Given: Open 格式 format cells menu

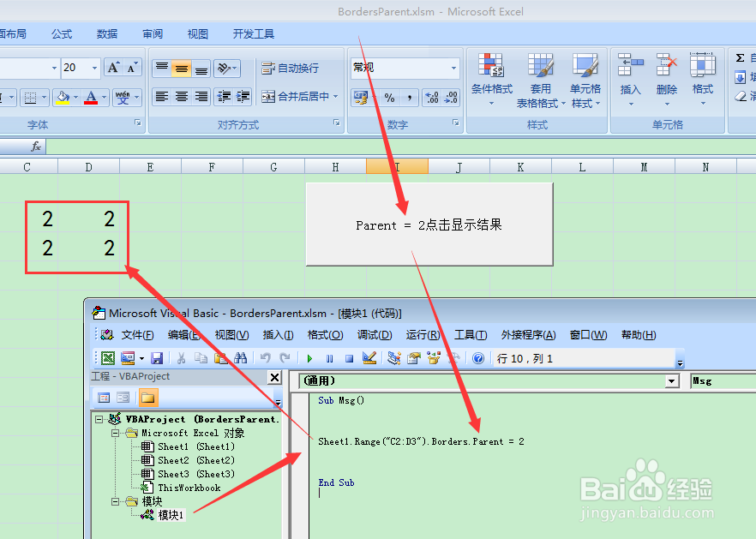Looking at the screenshot, I should 703,80.
